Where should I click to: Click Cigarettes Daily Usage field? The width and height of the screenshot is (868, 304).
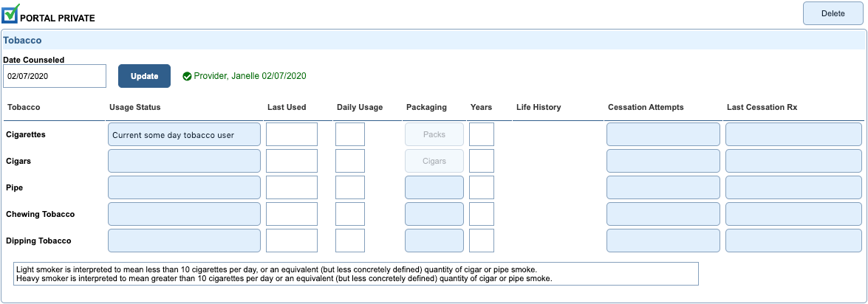[x=349, y=135]
